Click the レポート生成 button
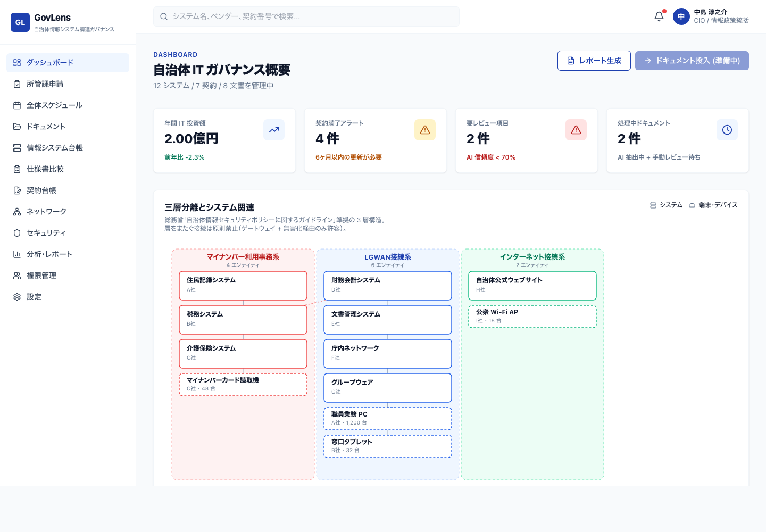 [594, 61]
